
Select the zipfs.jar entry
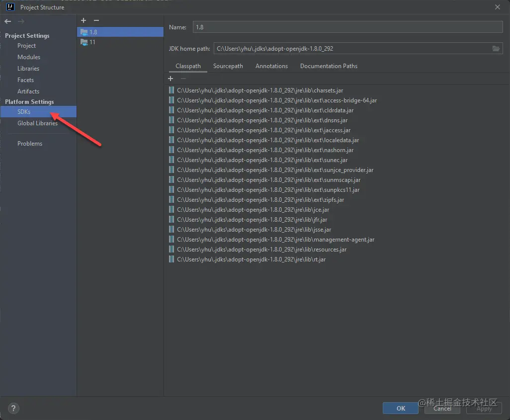coord(260,199)
